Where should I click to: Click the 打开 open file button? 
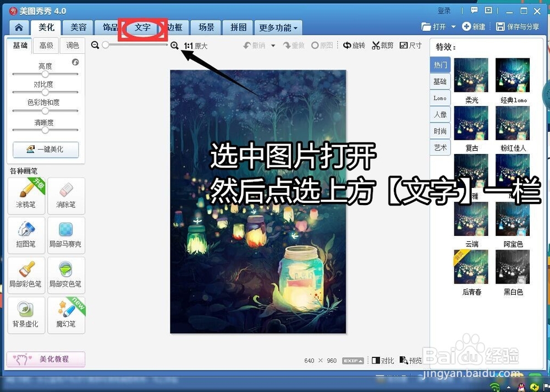(x=434, y=26)
